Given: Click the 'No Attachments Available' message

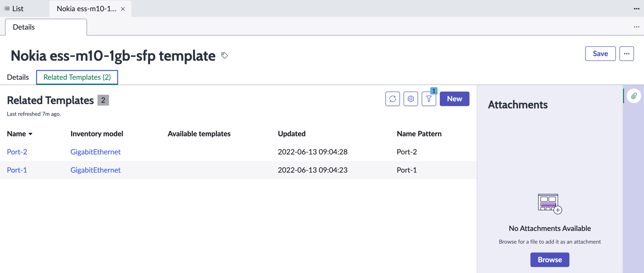Looking at the screenshot, I should click(550, 228).
